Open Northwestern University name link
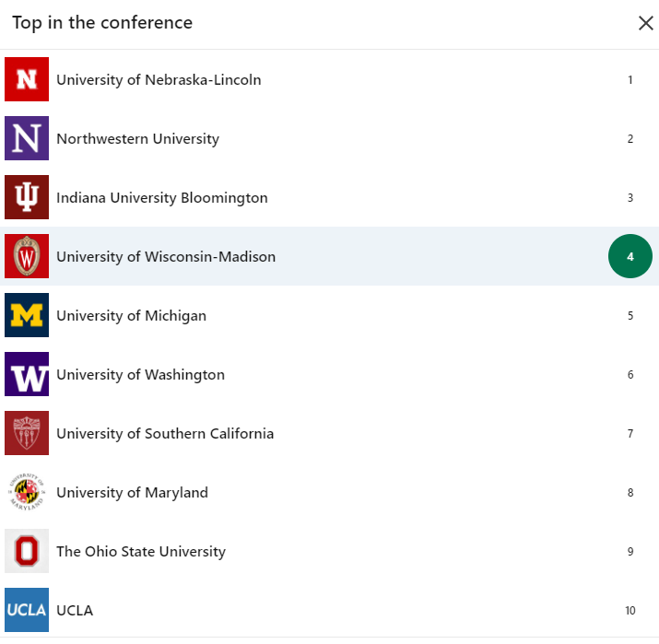659x644 pixels. point(137,139)
